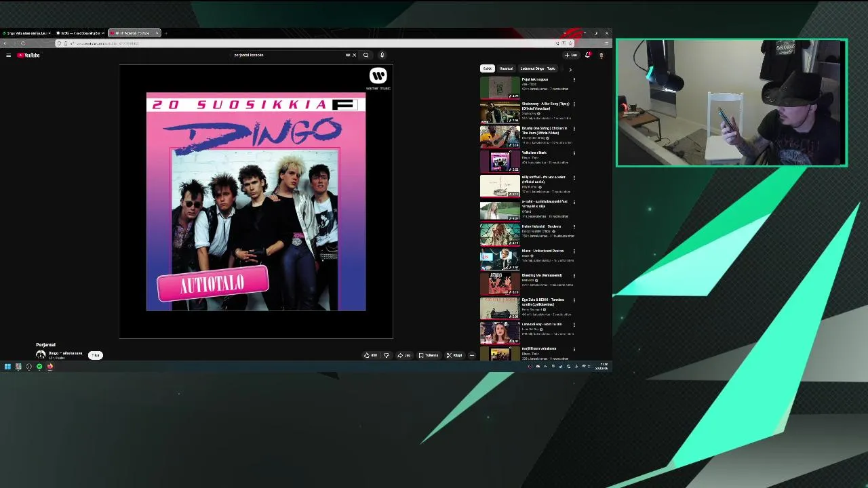Open options for the first recommended video
Screen dimensions: 868x488
point(574,80)
